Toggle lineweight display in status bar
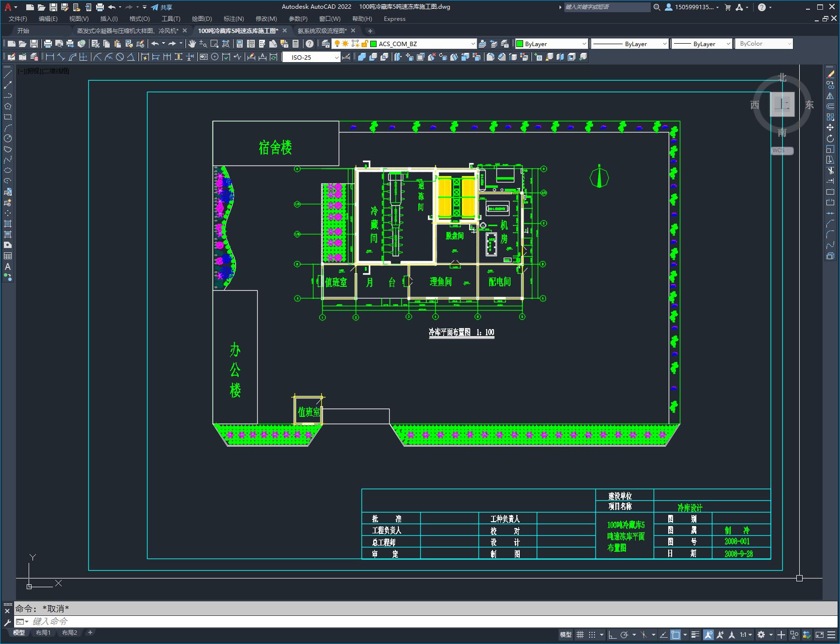This screenshot has height=644, width=840. pyautogui.click(x=695, y=634)
